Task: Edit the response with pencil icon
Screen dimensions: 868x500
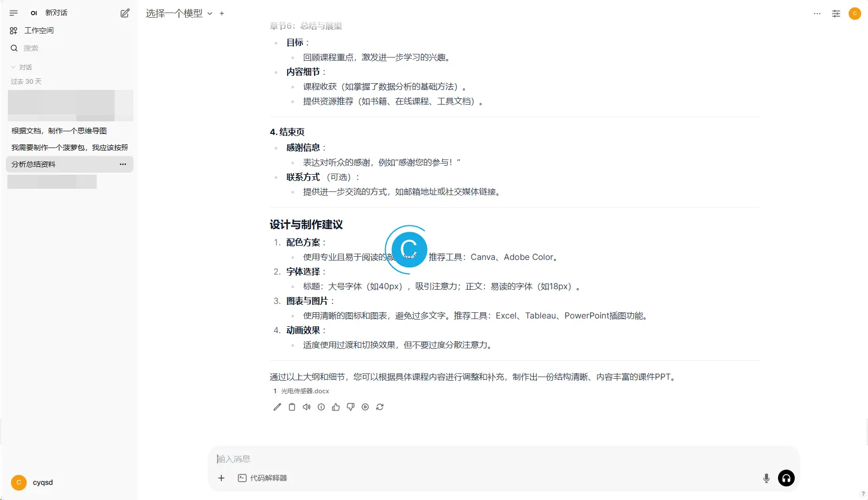Action: click(277, 407)
